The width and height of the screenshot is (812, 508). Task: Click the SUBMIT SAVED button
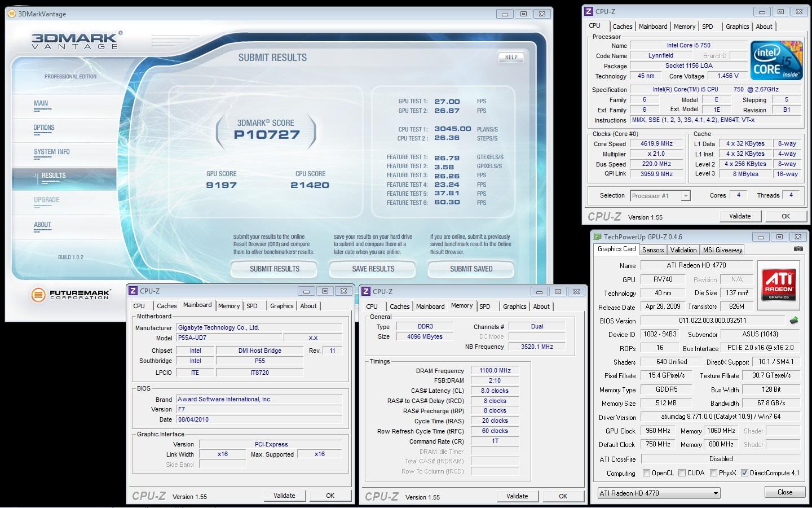click(471, 269)
